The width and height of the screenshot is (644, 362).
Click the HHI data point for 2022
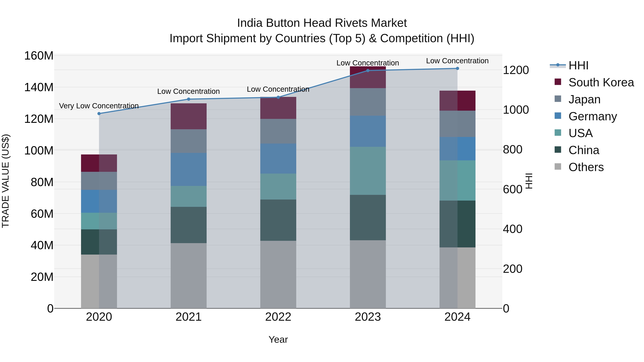(x=278, y=97)
